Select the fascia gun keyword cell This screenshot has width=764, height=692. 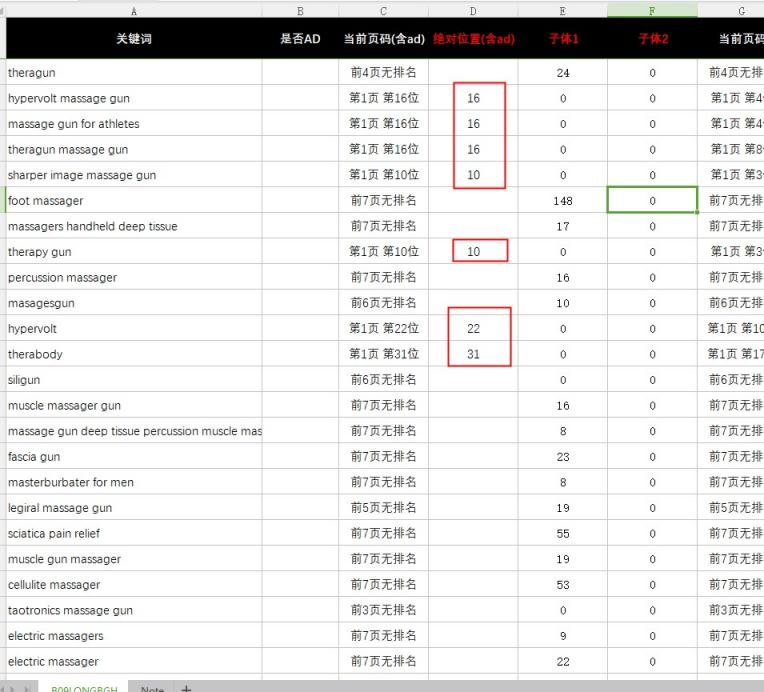point(134,456)
